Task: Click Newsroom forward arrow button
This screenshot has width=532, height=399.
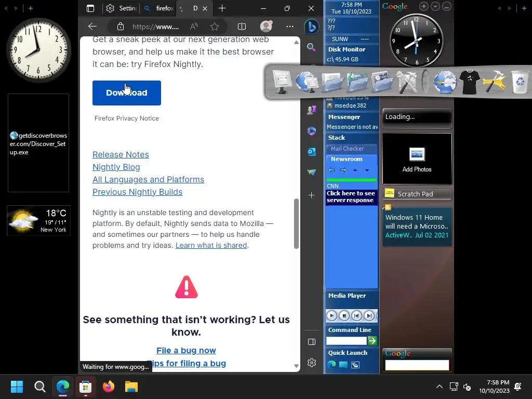Action: (343, 170)
